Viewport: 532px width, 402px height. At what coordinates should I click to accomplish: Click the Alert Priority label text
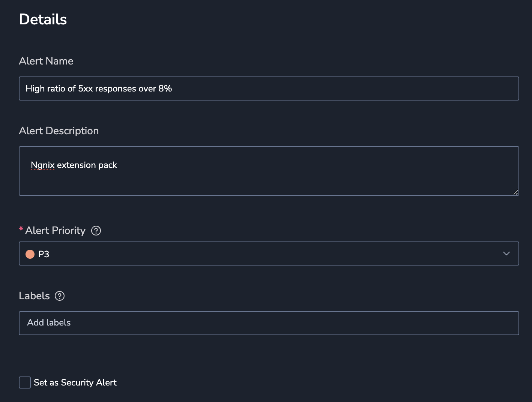[56, 231]
